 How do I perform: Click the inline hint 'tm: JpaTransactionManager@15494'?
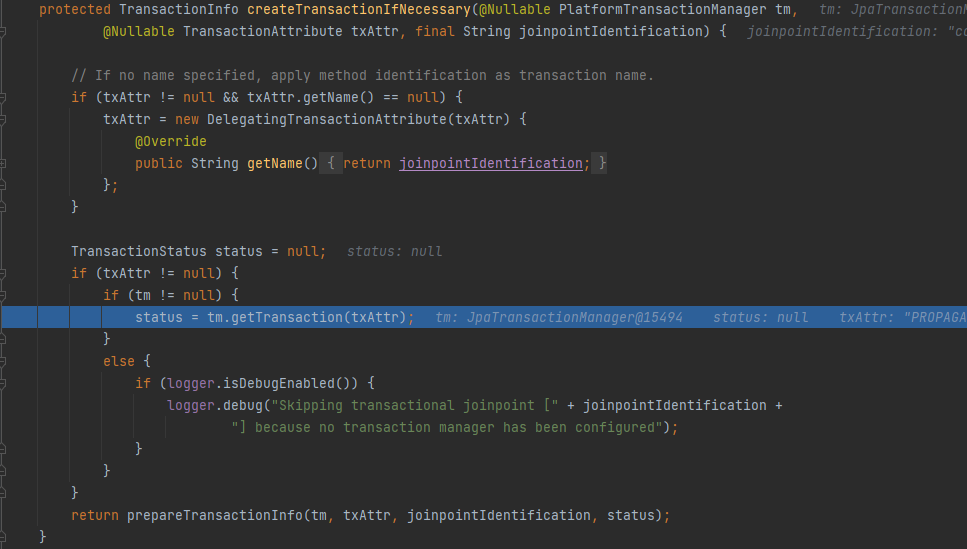coord(559,317)
